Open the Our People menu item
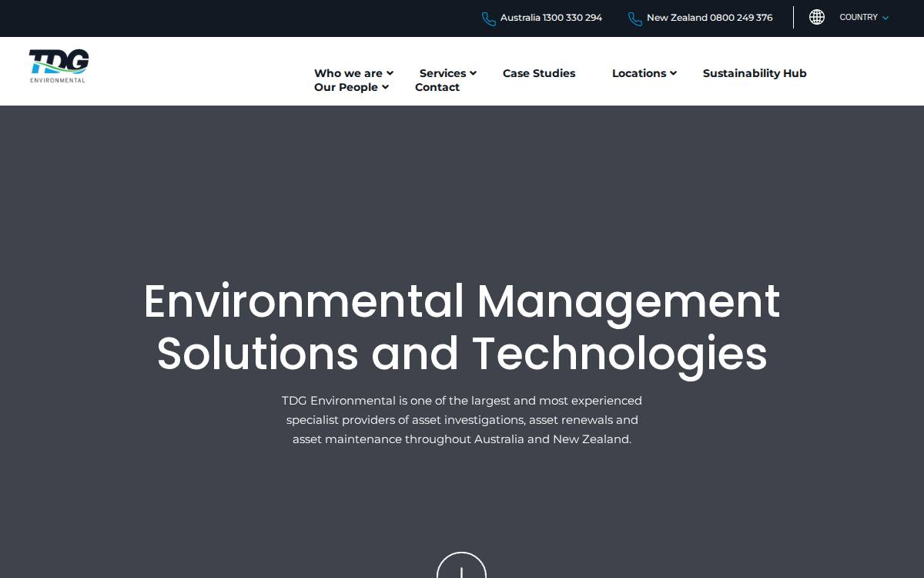 [x=346, y=87]
